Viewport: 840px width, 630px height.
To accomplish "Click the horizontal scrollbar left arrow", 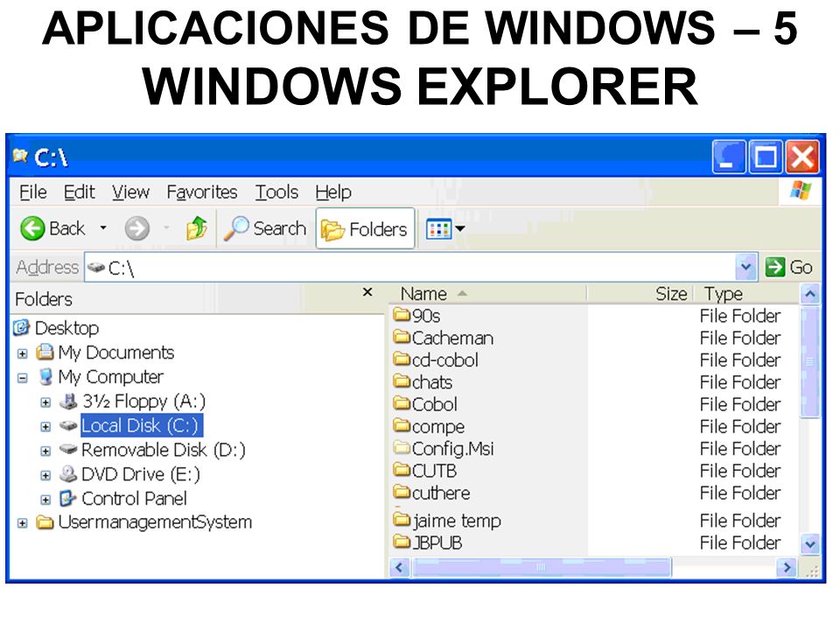I will click(400, 567).
